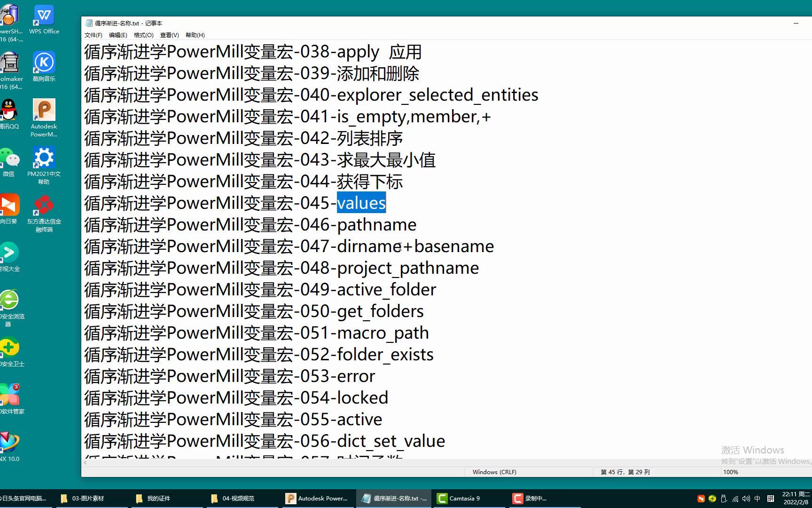Open the 影视大全 desktop icon
812x508 pixels.
[x=9, y=257]
